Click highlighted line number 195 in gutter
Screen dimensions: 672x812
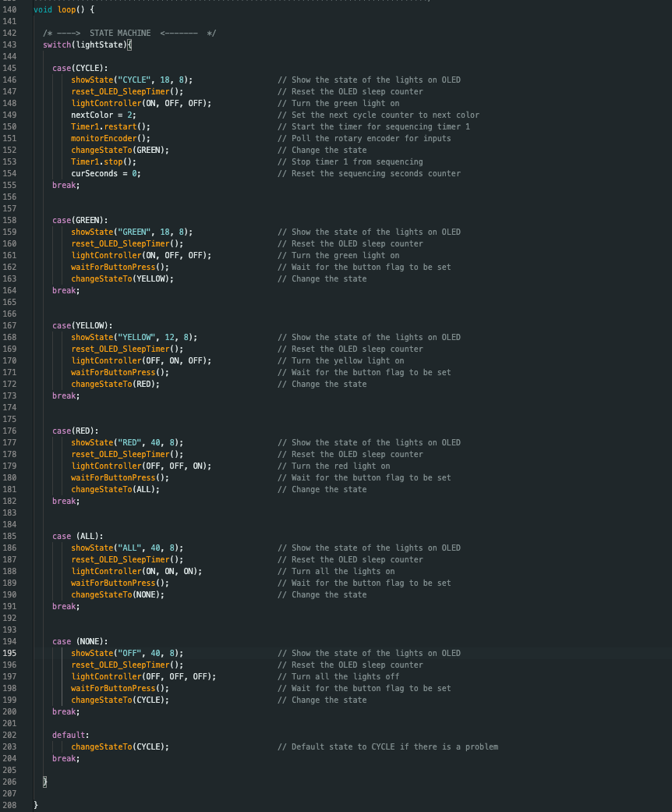(x=9, y=654)
